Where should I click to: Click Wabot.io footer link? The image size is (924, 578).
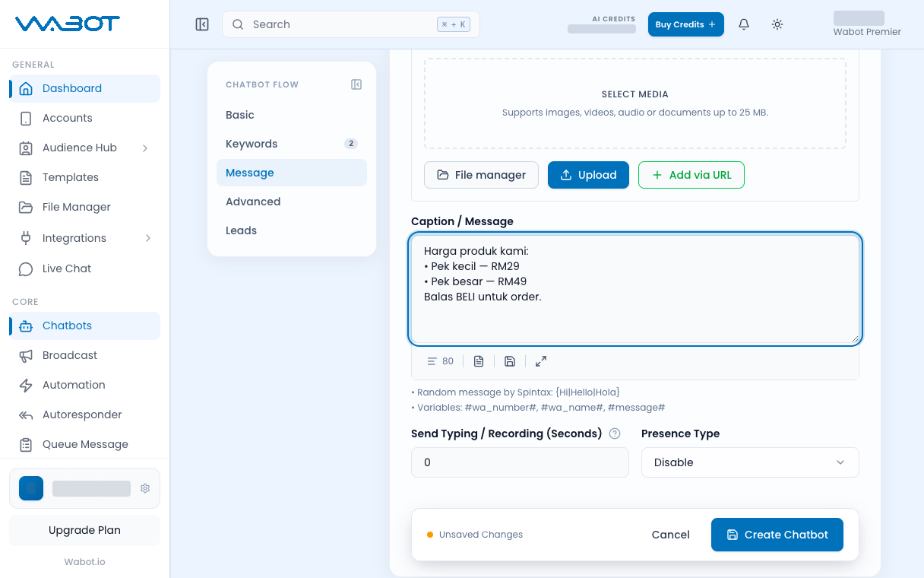coord(84,562)
